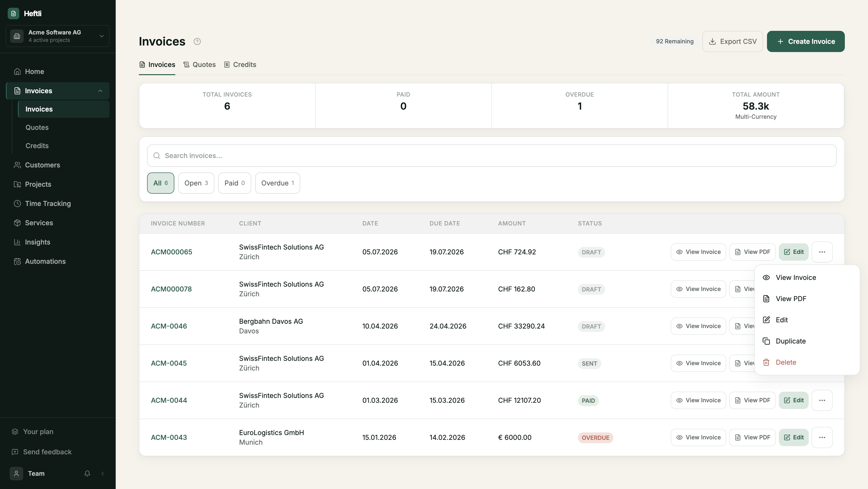Choose View PDF in the context menu
868x489 pixels.
point(807,298)
